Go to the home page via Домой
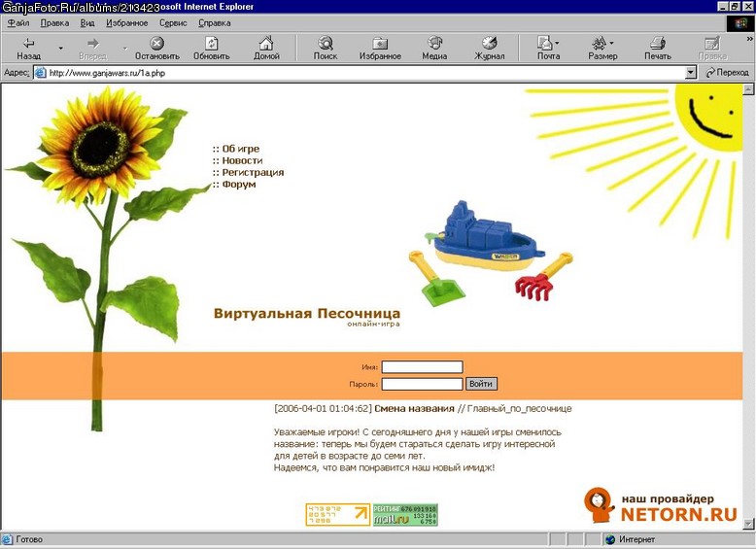This screenshot has width=756, height=549. click(266, 48)
